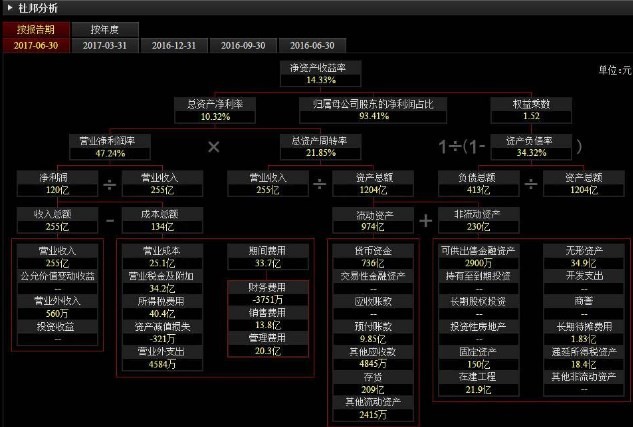Image resolution: width=633 pixels, height=427 pixels.
Task: Click the 固定资产 150亿 item
Action: pyautogui.click(x=478, y=358)
